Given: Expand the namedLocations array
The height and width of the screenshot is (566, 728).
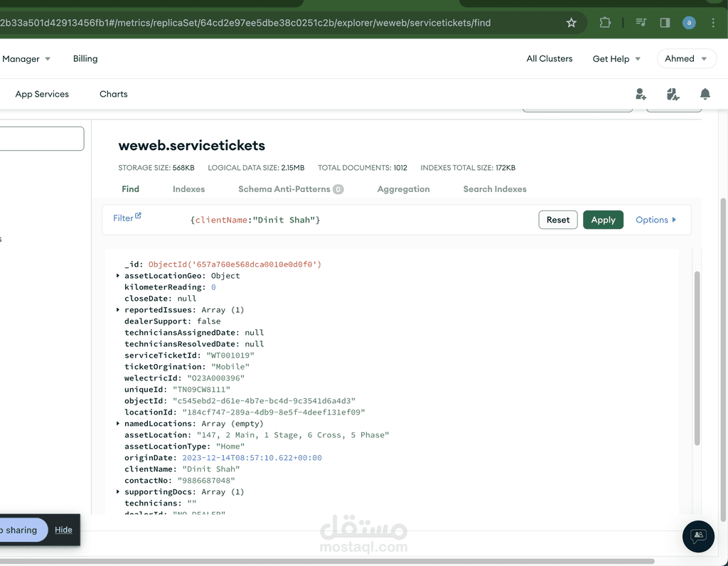Looking at the screenshot, I should pyautogui.click(x=118, y=424).
